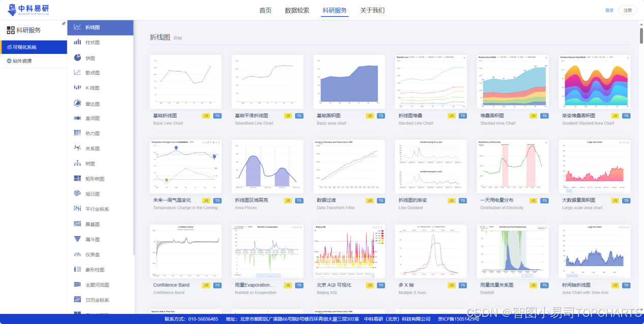Viewport: 644px width, 324px height.
Task: Click the 散点图 scatter icon
Action: click(77, 73)
